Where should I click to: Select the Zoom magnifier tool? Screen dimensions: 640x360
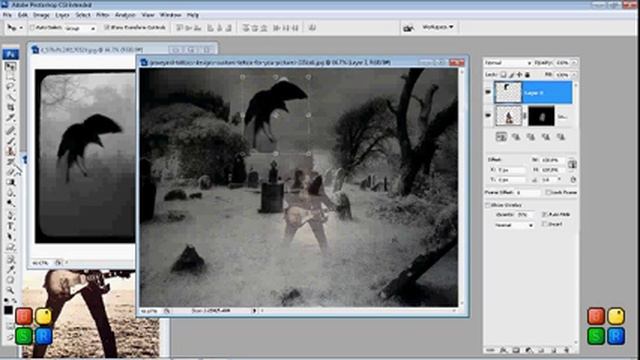click(x=10, y=290)
